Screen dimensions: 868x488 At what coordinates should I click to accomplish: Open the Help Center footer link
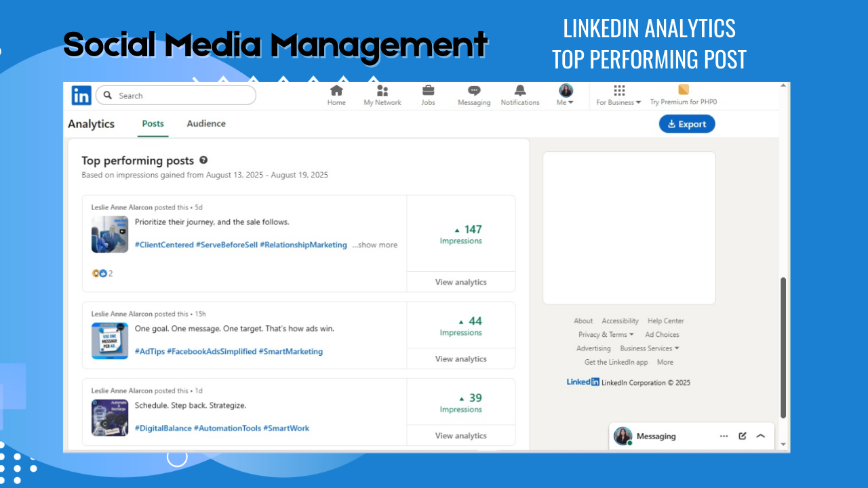point(666,321)
